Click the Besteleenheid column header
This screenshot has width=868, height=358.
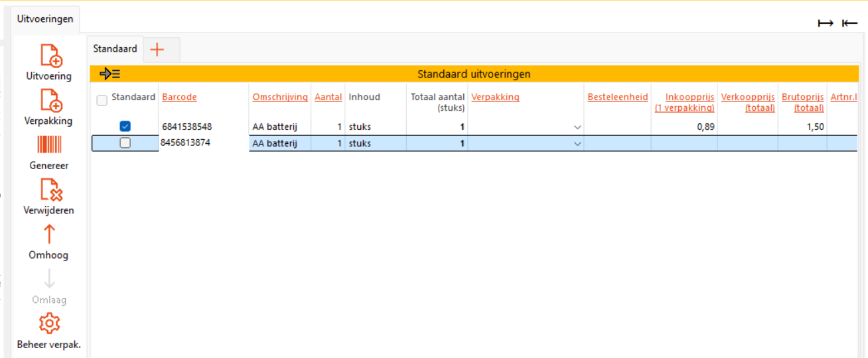tap(617, 97)
